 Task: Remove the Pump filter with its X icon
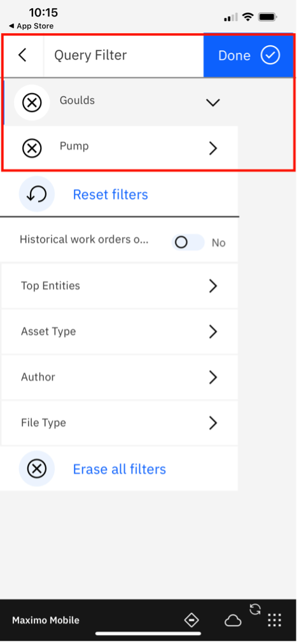coord(32,148)
